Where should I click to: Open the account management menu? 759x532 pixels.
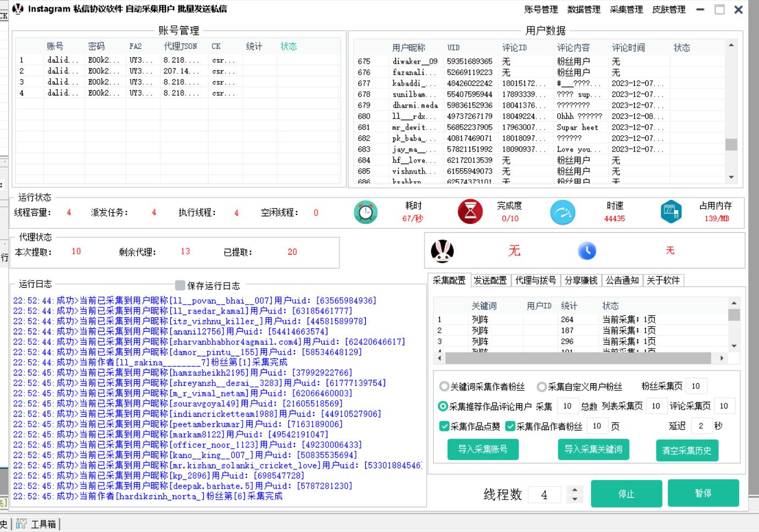coord(540,9)
